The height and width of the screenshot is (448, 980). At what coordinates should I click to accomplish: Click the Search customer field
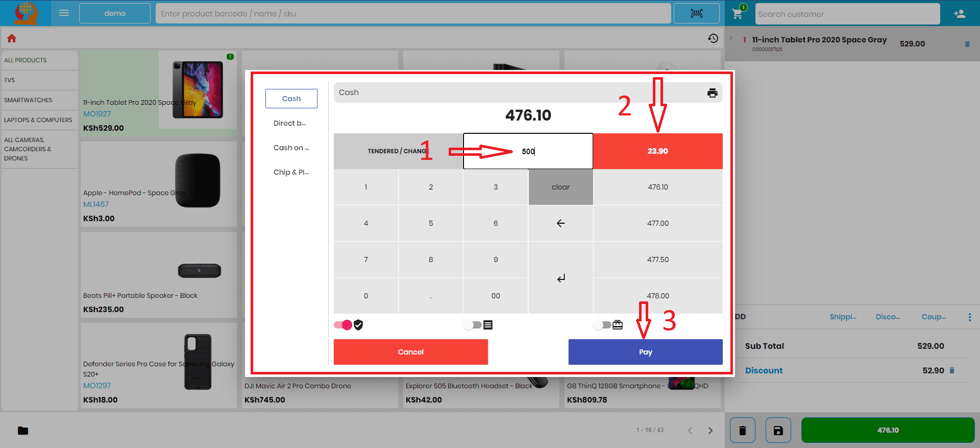point(847,14)
